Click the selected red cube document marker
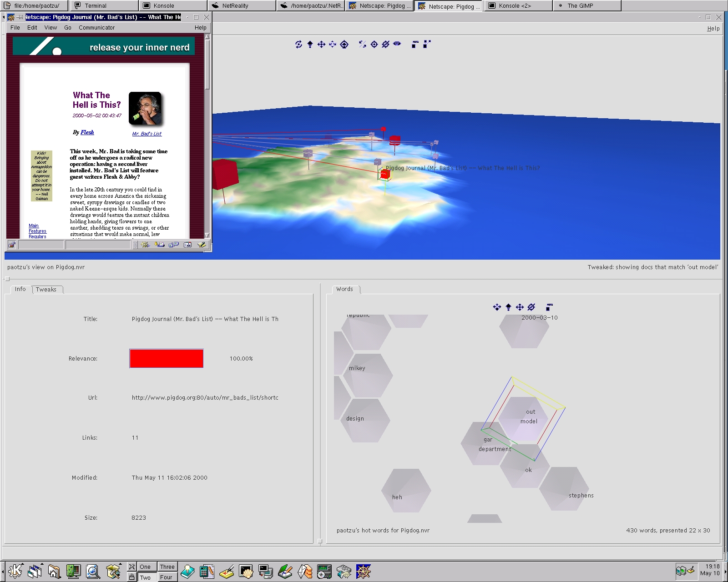Image resolution: width=728 pixels, height=582 pixels. tap(385, 174)
